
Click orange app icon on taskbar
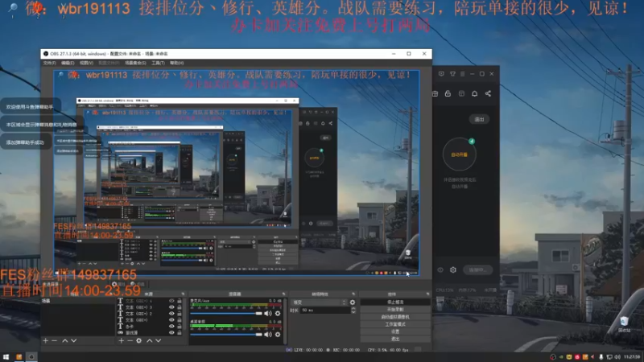pos(19,356)
